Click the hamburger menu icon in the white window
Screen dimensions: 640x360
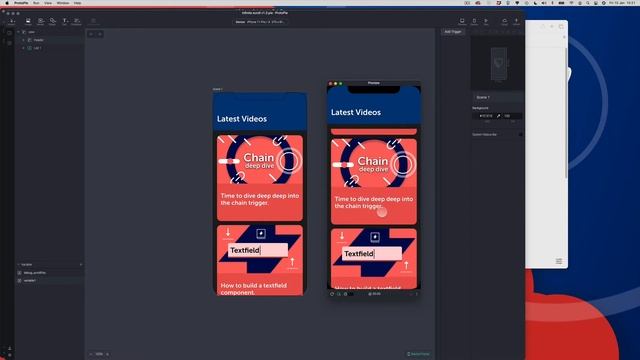[559, 261]
